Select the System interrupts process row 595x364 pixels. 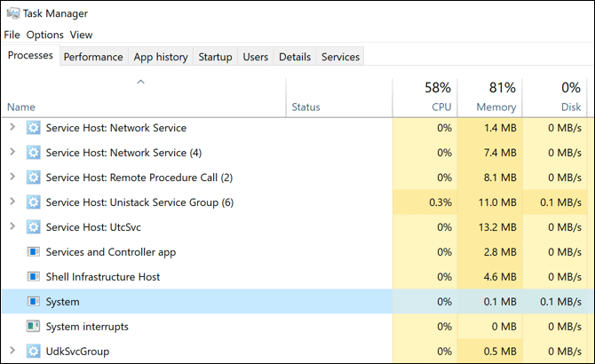coord(178,327)
